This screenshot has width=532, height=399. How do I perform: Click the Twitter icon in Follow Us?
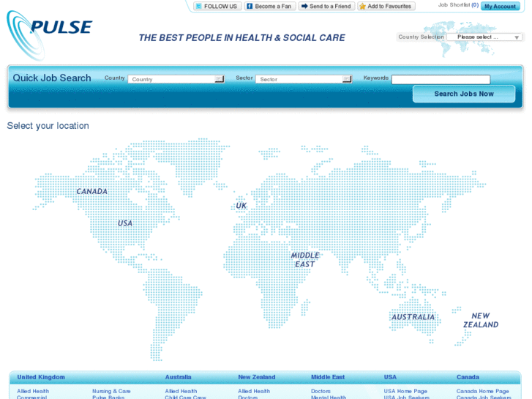(199, 6)
